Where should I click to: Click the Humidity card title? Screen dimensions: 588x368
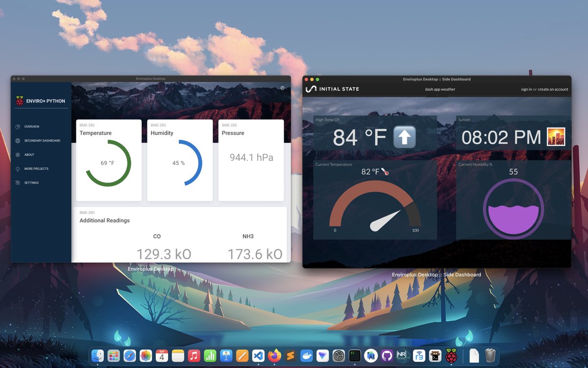click(162, 133)
